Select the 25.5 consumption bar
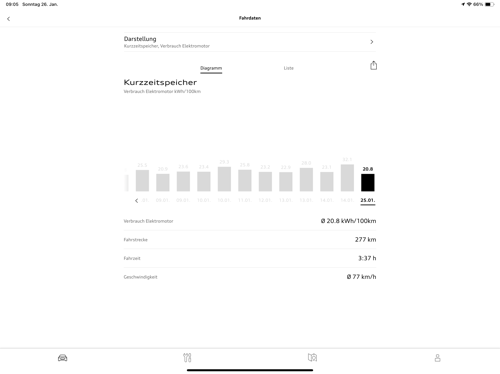The image size is (500, 374). click(142, 180)
